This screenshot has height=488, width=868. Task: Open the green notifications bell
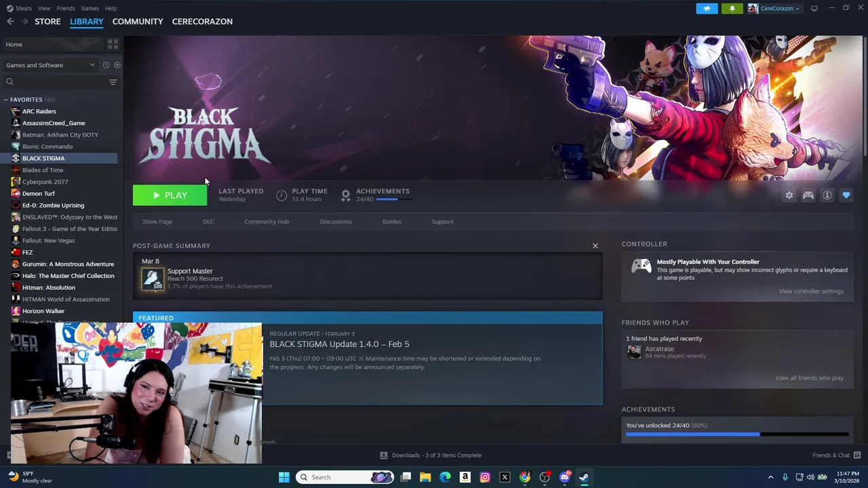click(x=732, y=8)
